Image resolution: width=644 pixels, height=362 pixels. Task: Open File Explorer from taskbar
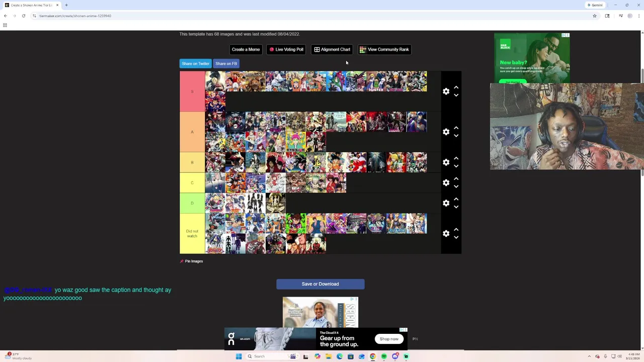point(328,356)
